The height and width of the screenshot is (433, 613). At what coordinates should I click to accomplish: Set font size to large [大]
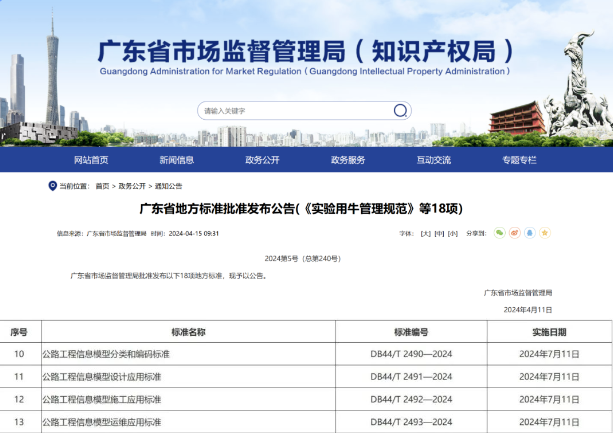425,233
